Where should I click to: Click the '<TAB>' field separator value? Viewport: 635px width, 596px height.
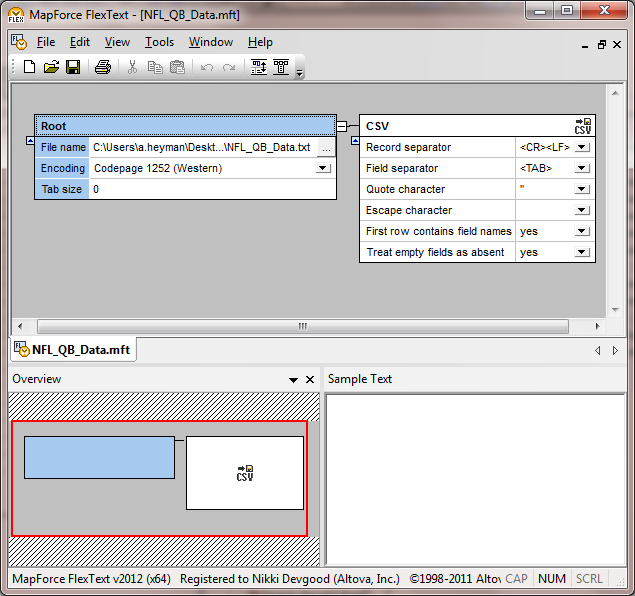point(536,168)
